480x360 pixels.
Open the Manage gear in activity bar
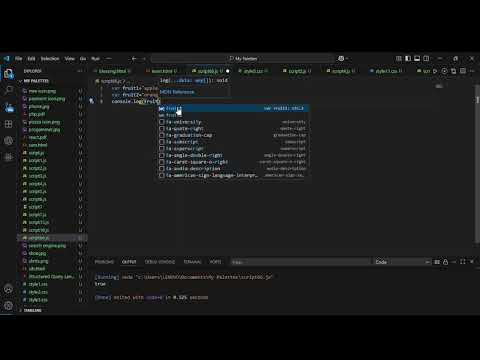tap(9, 305)
